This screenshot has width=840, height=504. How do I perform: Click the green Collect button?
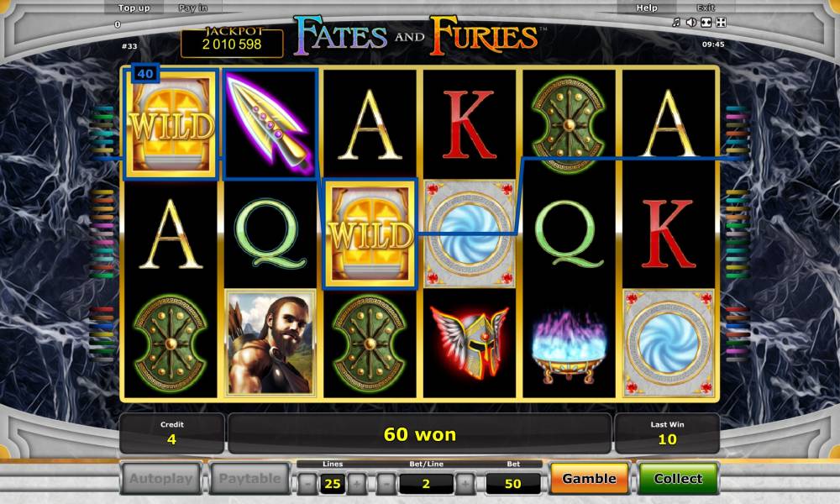pyautogui.click(x=678, y=478)
